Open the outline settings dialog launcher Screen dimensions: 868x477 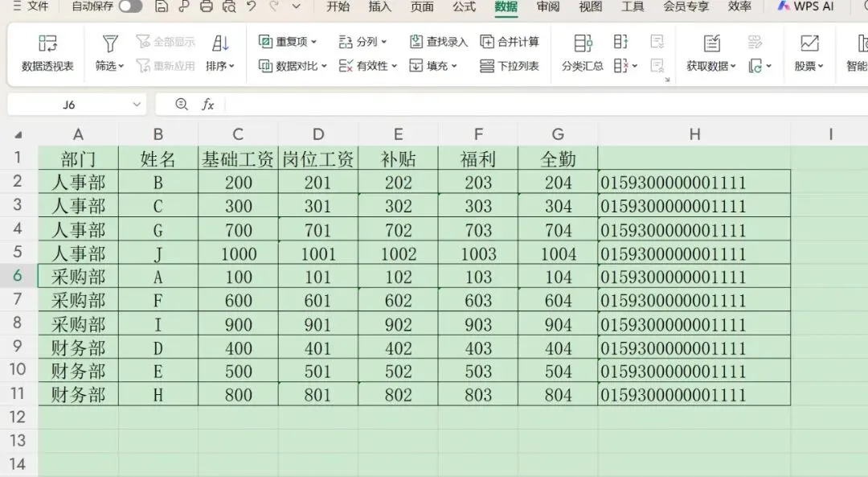coord(667,80)
